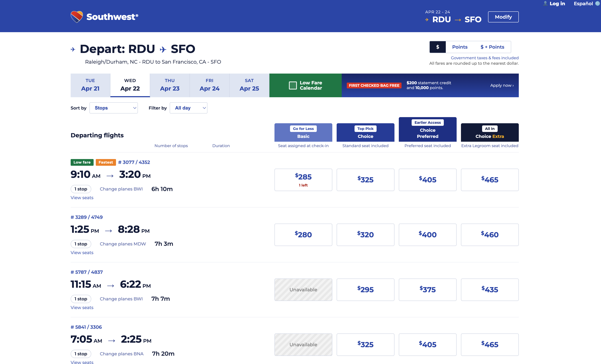
Task: Open the Filter by All day dropdown
Action: coord(188,108)
